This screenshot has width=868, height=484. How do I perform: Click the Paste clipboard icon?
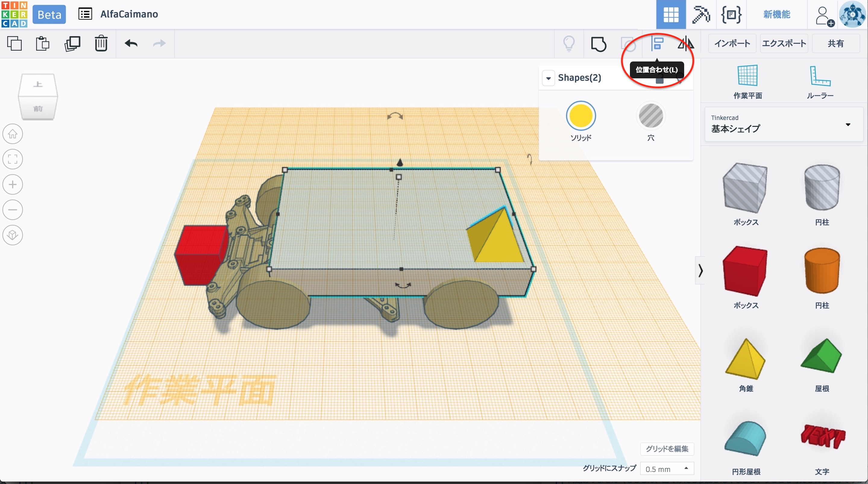(x=42, y=43)
